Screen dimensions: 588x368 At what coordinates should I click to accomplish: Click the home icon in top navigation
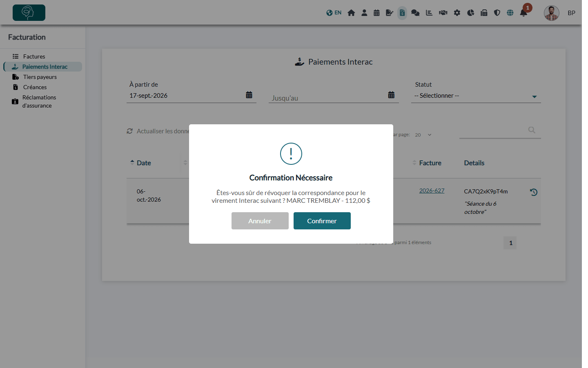[x=351, y=13]
